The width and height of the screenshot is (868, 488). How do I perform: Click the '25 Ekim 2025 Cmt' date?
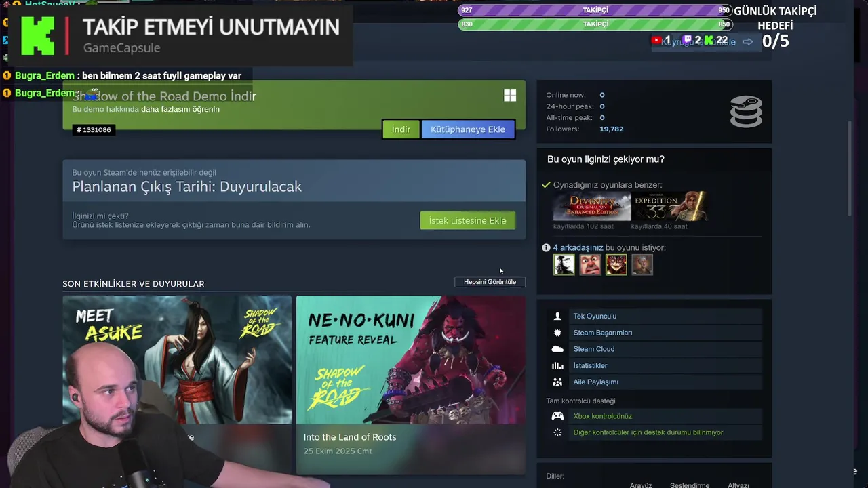(338, 451)
